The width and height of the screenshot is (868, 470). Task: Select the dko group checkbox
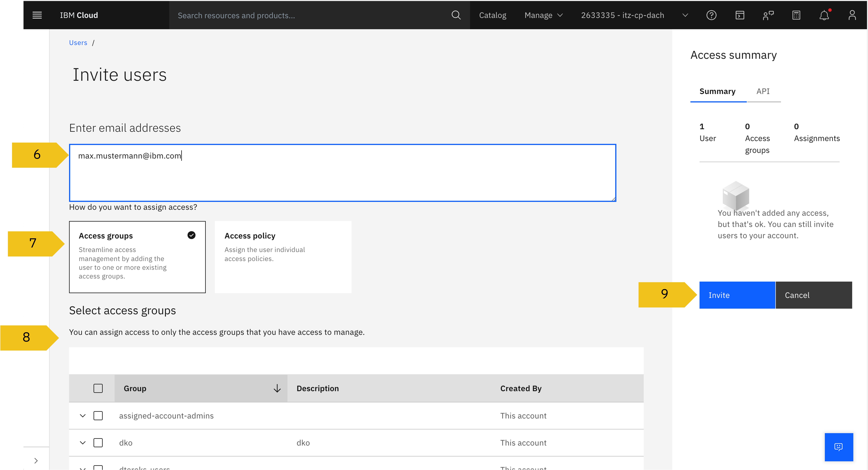click(98, 443)
